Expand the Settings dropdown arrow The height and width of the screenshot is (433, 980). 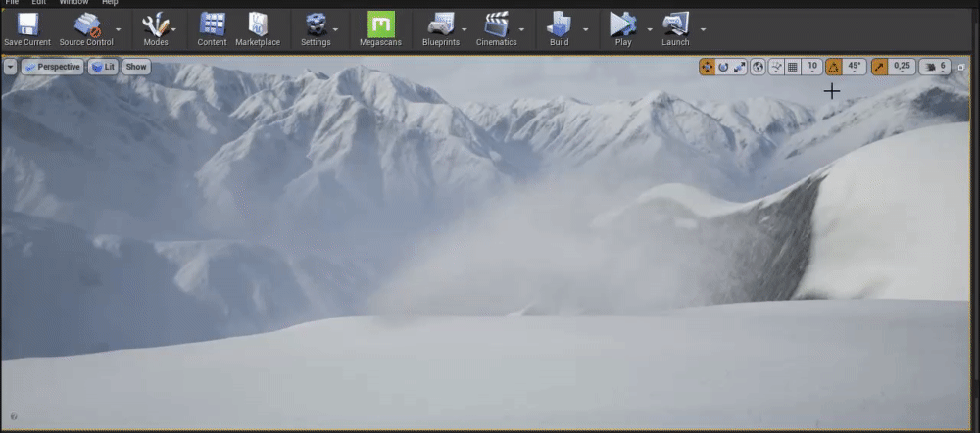point(335,29)
